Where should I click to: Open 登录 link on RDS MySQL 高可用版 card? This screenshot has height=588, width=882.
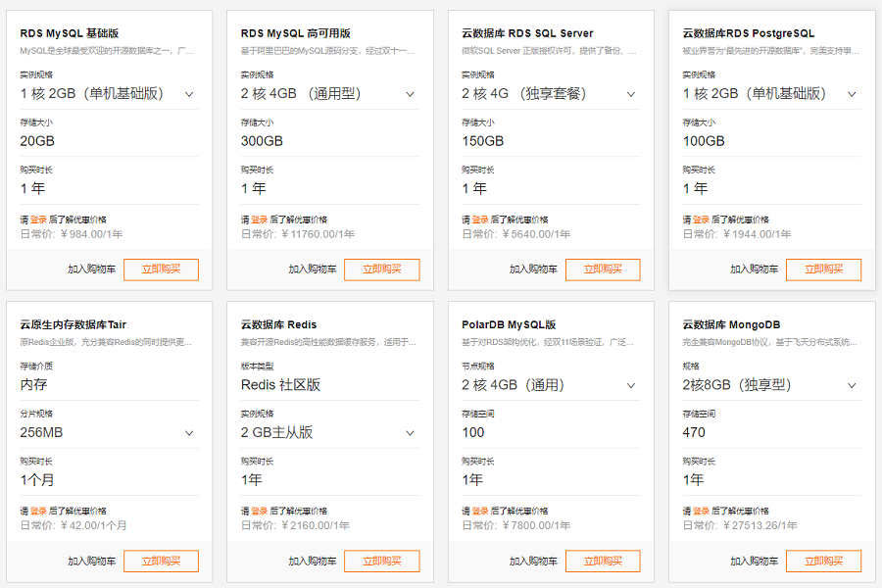tap(260, 220)
